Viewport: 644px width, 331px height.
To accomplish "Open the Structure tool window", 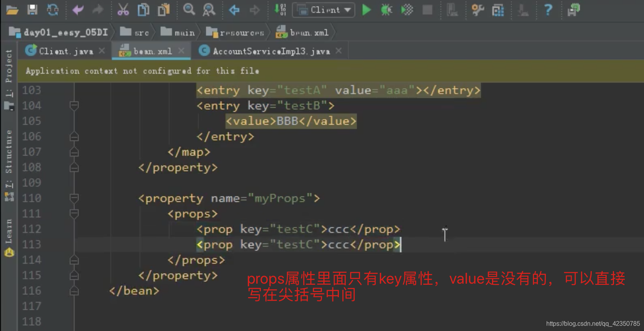I will pyautogui.click(x=8, y=165).
